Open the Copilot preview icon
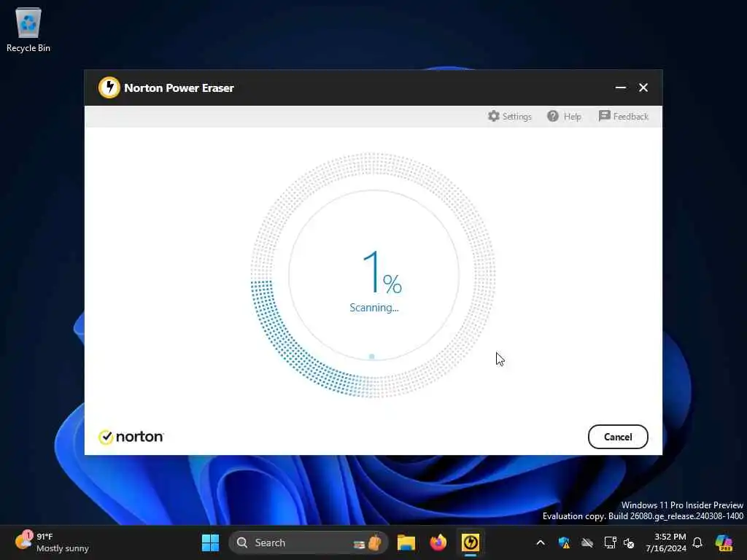Screen dimensions: 747x560 [724, 542]
